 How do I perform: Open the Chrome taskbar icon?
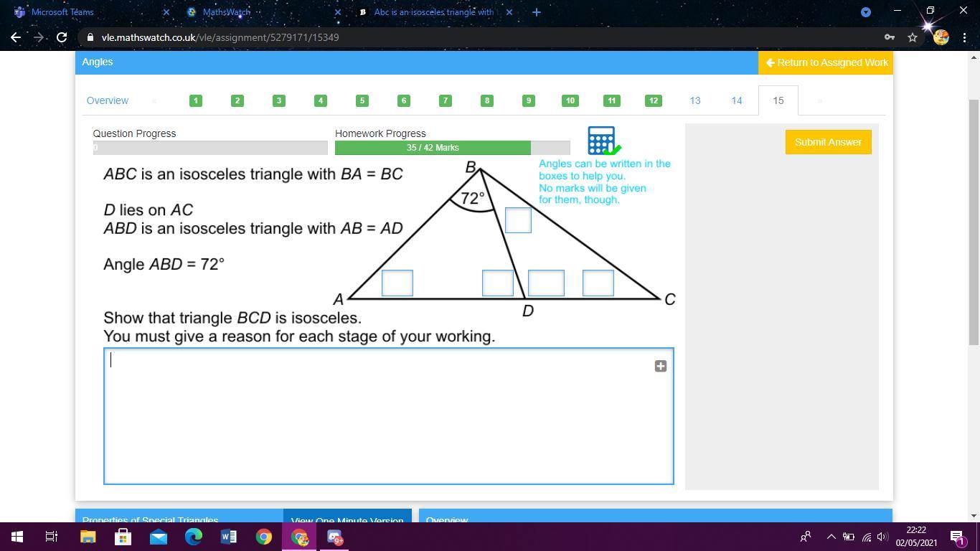point(263,537)
